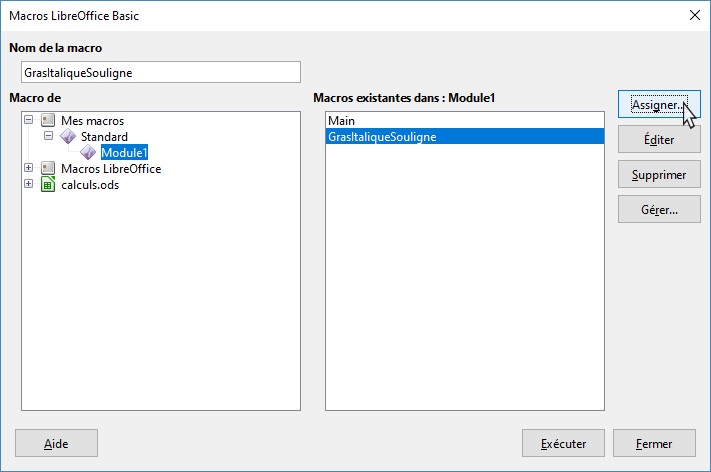
Task: Expand the calculs.ods document node
Action: (28, 185)
